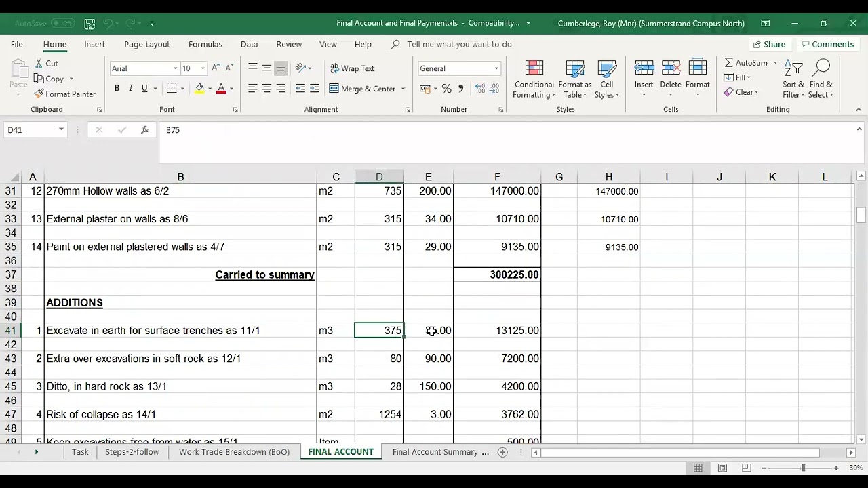
Task: Click the Delete cells icon
Action: (671, 68)
